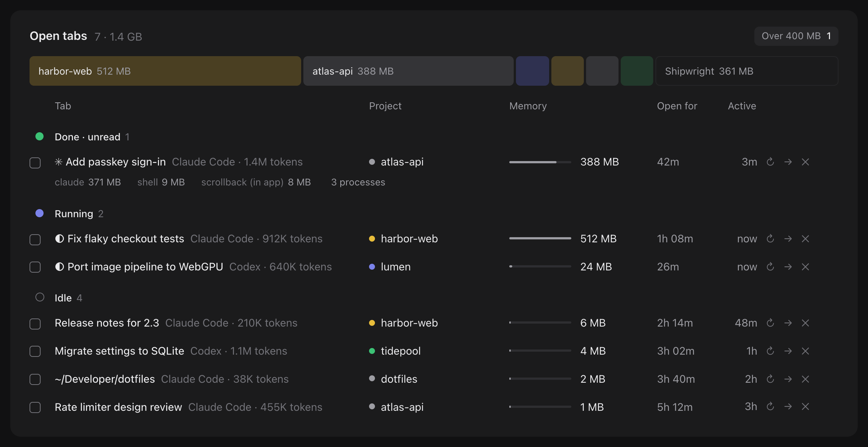868x447 pixels.
Task: Close the Release notes for 2.3 tab
Action: pyautogui.click(x=805, y=323)
